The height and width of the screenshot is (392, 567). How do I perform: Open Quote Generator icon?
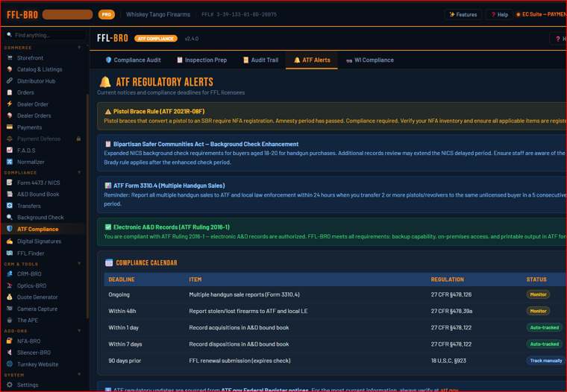10,297
